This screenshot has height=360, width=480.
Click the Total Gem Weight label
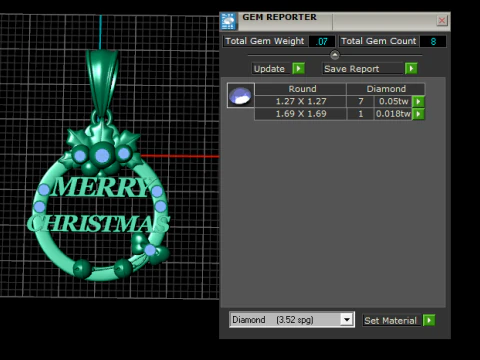(265, 41)
